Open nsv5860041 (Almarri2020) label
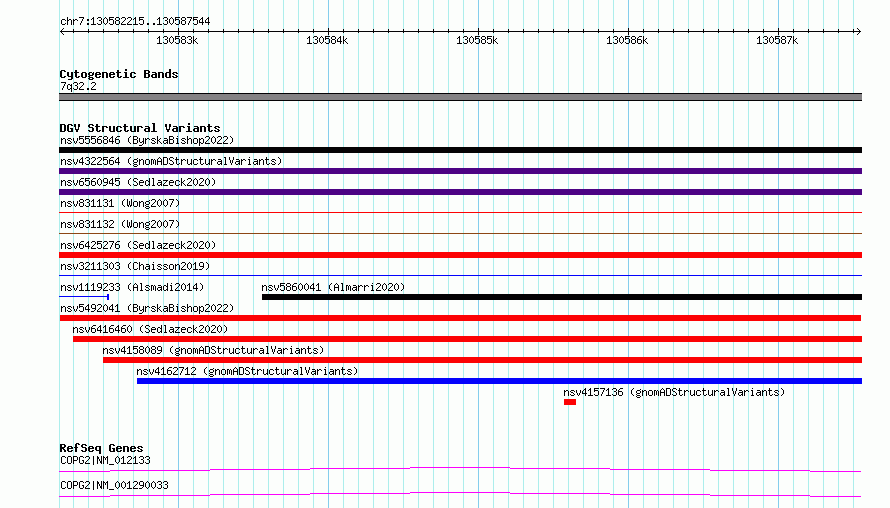Viewport: 890px width, 508px height. [x=333, y=287]
